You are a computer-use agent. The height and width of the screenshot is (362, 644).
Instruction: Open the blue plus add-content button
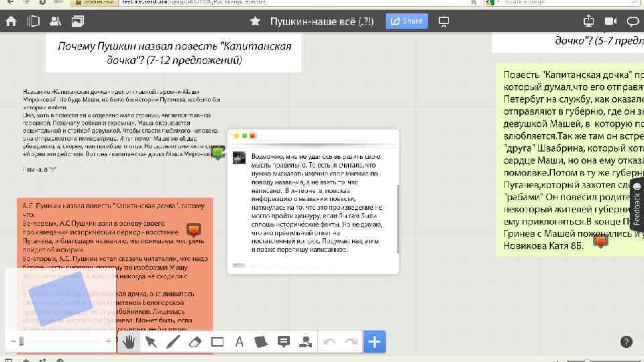pos(374,341)
